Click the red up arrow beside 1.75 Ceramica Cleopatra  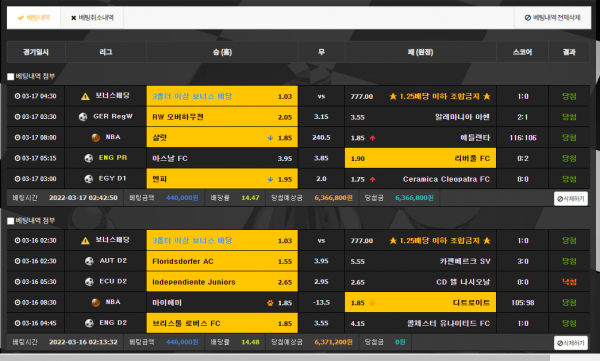click(372, 180)
